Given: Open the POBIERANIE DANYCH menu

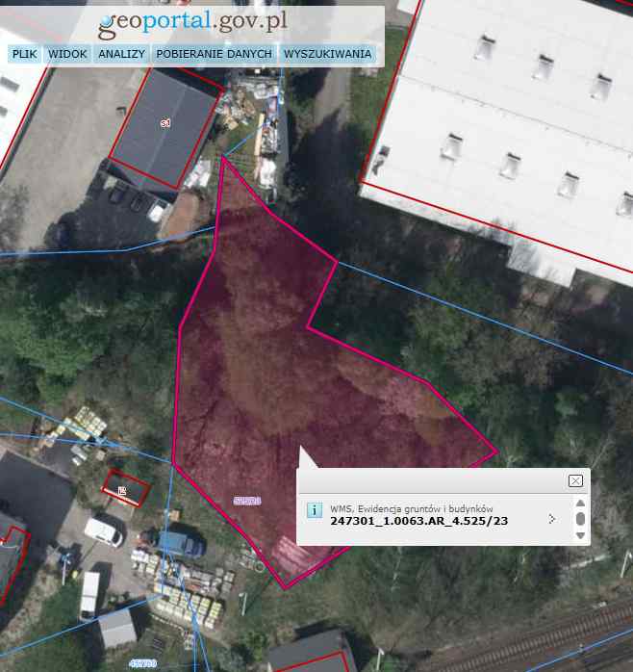Looking at the screenshot, I should click(x=214, y=54).
